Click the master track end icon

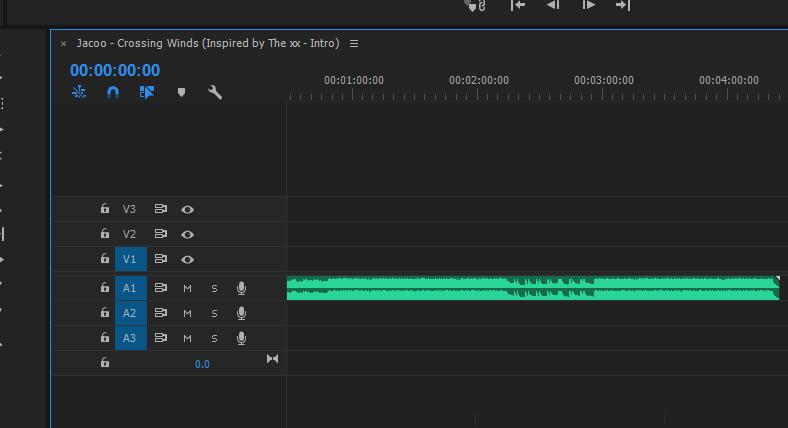pos(272,359)
